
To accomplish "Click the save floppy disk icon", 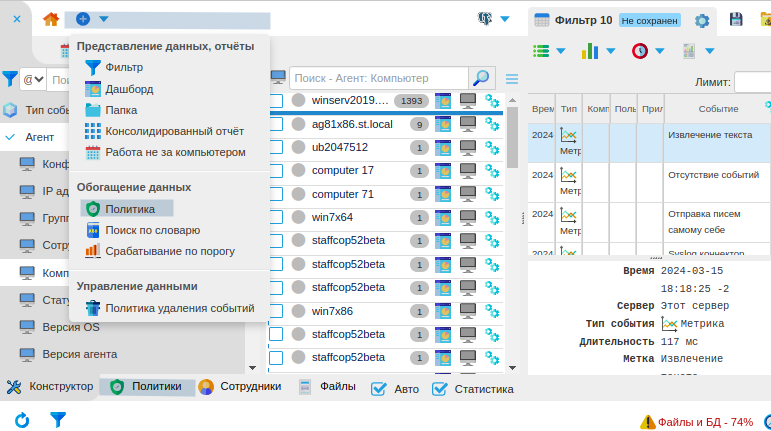I will (736, 21).
